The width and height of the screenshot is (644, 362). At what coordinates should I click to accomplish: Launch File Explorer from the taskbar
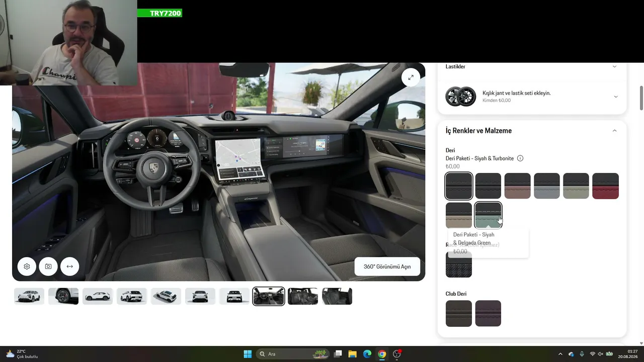tap(353, 354)
